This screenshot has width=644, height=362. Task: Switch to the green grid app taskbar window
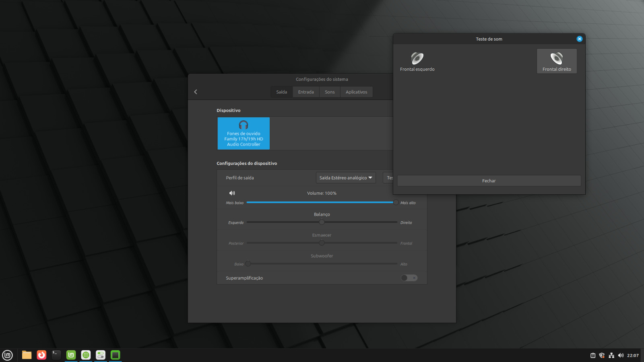[x=86, y=355]
